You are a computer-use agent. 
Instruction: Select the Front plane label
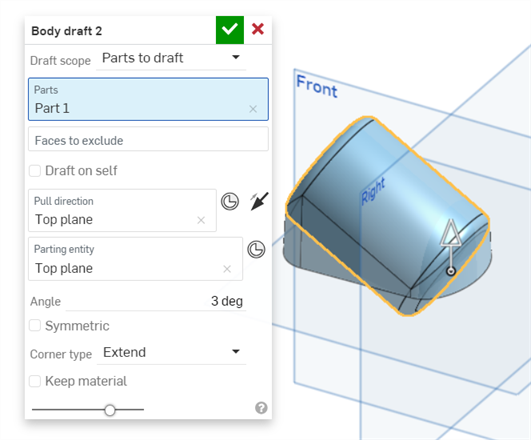coord(317,86)
